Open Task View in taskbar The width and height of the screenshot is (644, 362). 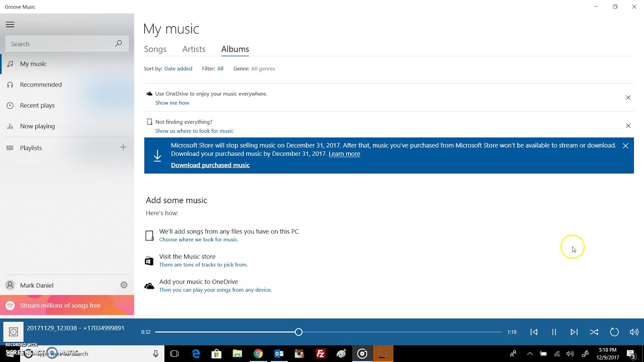coord(175,354)
